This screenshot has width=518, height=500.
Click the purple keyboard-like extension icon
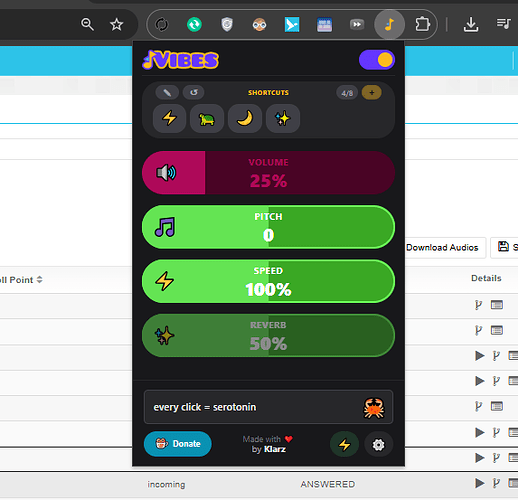coord(324,25)
